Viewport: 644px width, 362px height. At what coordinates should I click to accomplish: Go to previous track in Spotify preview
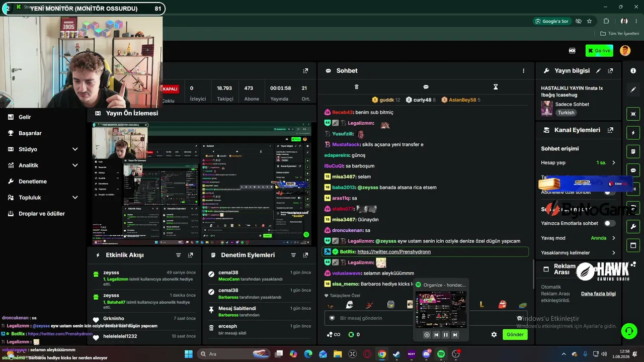tap(436, 335)
